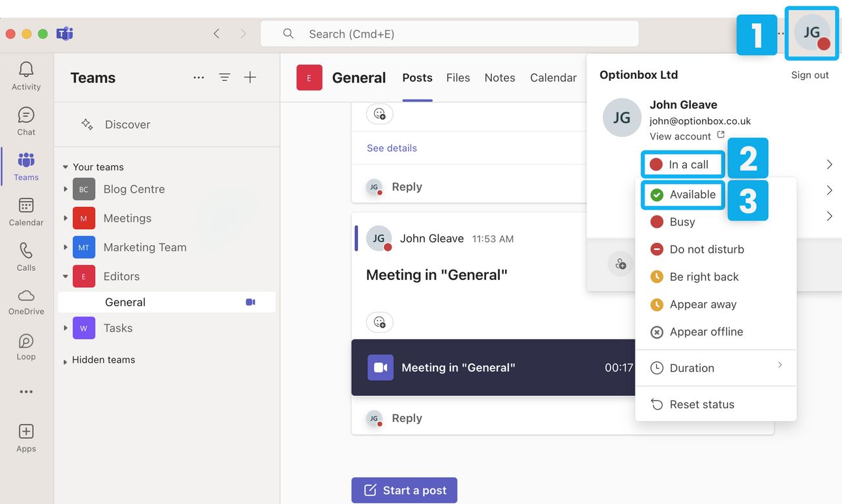Viewport: 842px width, 504px height.
Task: Open the Loop app in the sidebar
Action: point(26,347)
